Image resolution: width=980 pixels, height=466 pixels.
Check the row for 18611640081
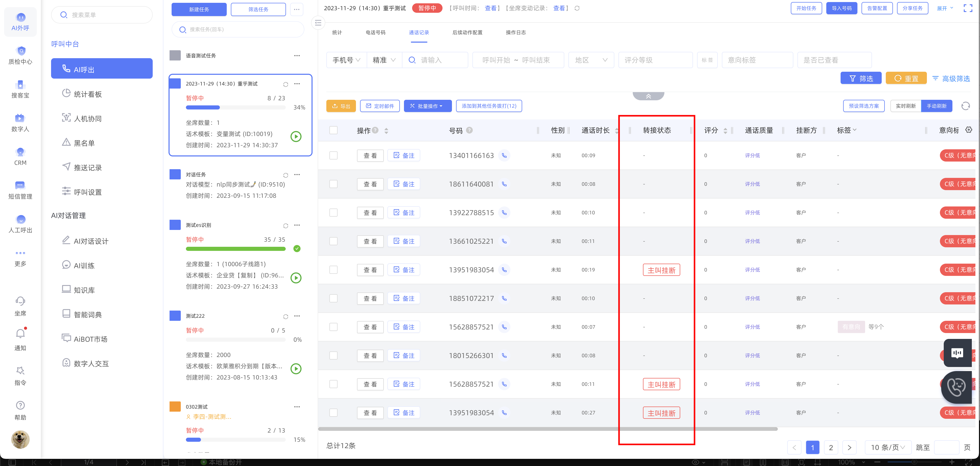pyautogui.click(x=333, y=184)
